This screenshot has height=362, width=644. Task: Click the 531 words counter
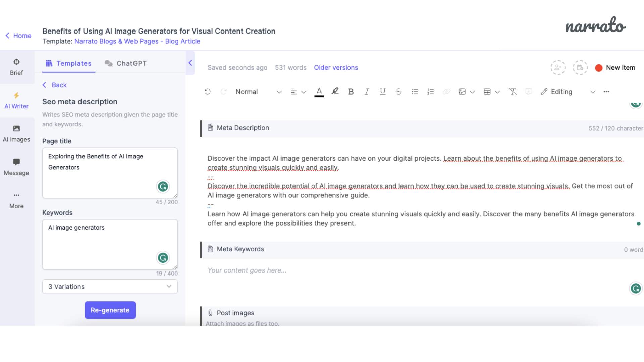pyautogui.click(x=291, y=68)
